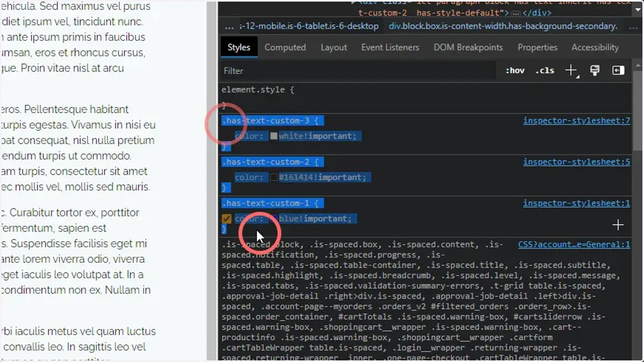Click the New Style Rule plus icon
The width and height of the screenshot is (644, 362).
pyautogui.click(x=571, y=71)
